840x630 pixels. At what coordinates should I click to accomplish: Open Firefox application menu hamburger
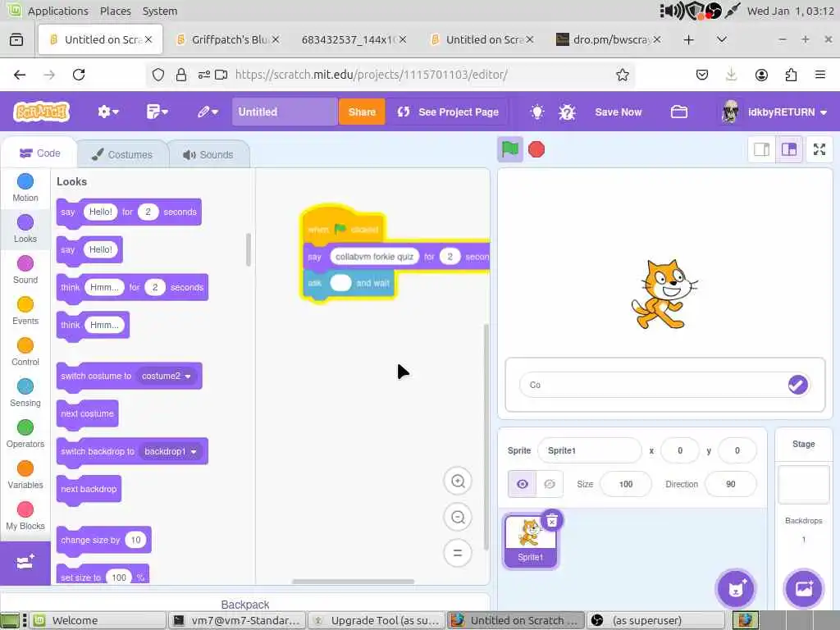click(x=819, y=75)
